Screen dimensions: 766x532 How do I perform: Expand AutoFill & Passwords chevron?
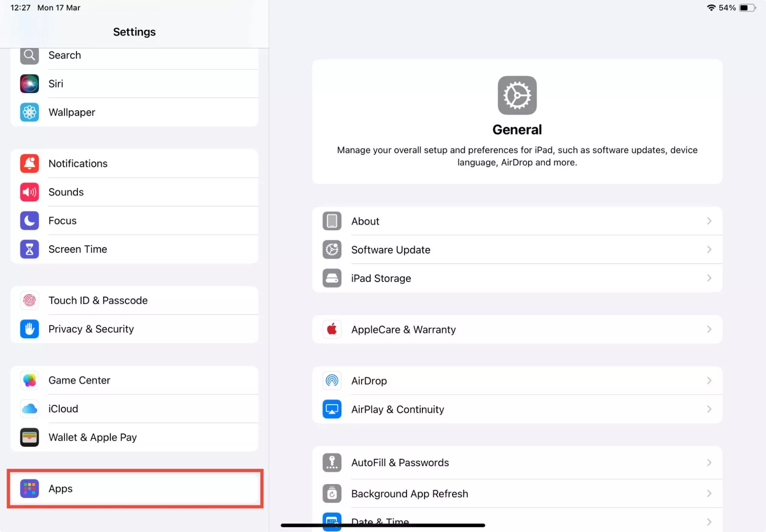click(709, 463)
